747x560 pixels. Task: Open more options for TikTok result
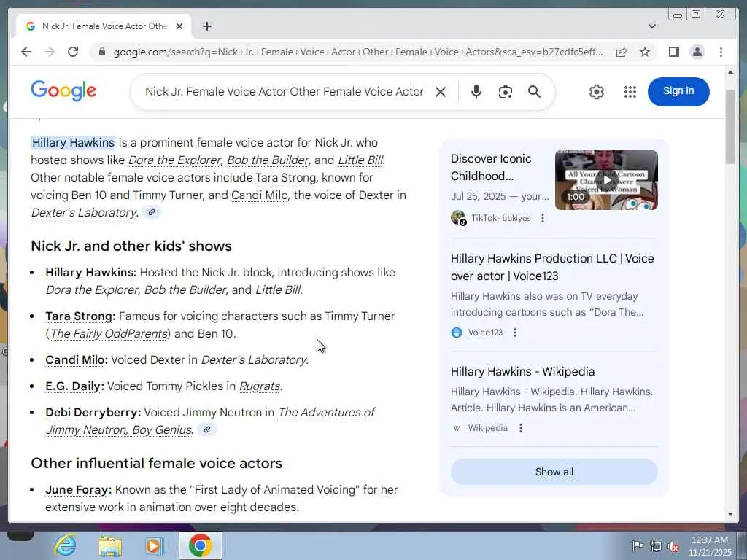tap(543, 218)
